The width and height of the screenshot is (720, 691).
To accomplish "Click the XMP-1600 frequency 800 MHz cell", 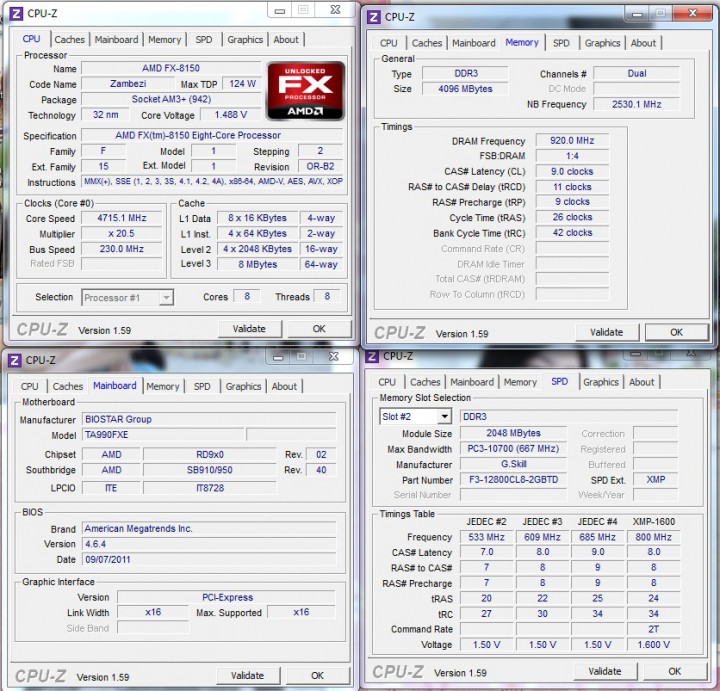I will 653,537.
